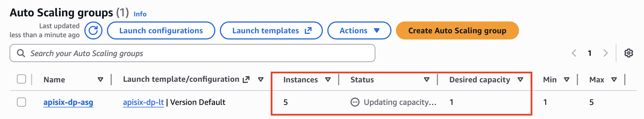
Task: Go to the next page arrow
Action: tap(605, 53)
